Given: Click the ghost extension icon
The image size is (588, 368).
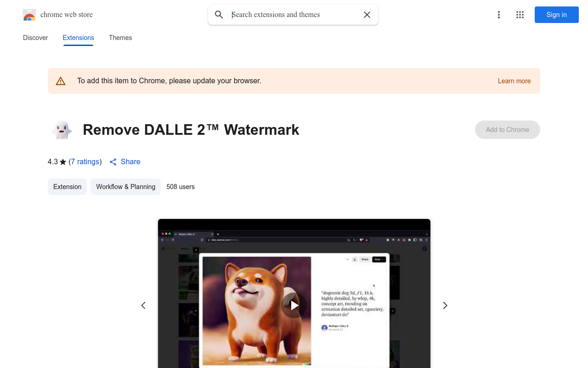Looking at the screenshot, I should tap(62, 130).
